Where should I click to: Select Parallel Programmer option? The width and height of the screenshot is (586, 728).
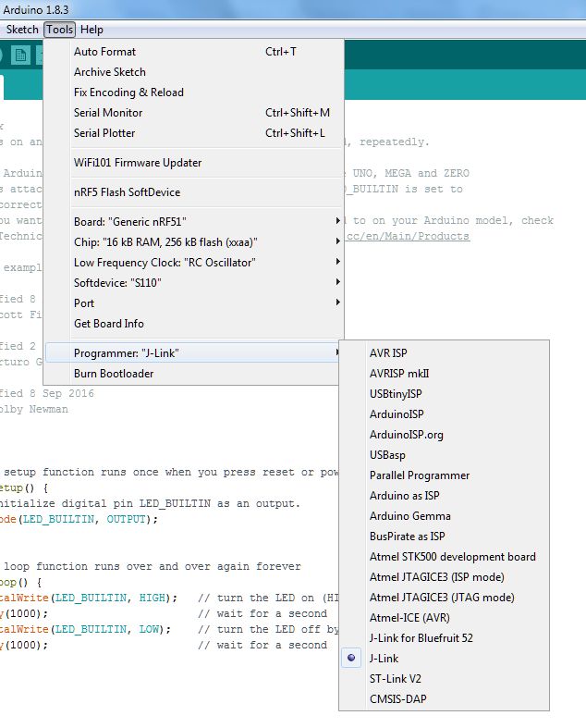(x=445, y=475)
